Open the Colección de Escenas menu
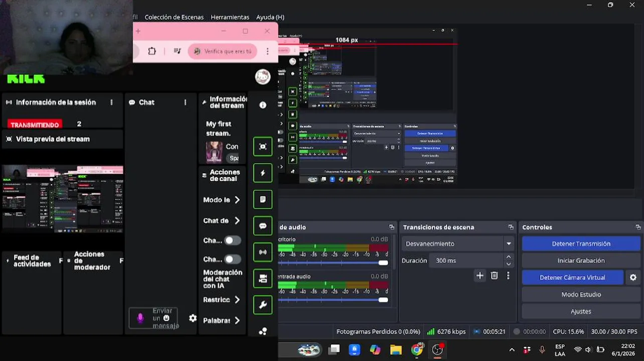This screenshot has height=361, width=644. (x=174, y=17)
